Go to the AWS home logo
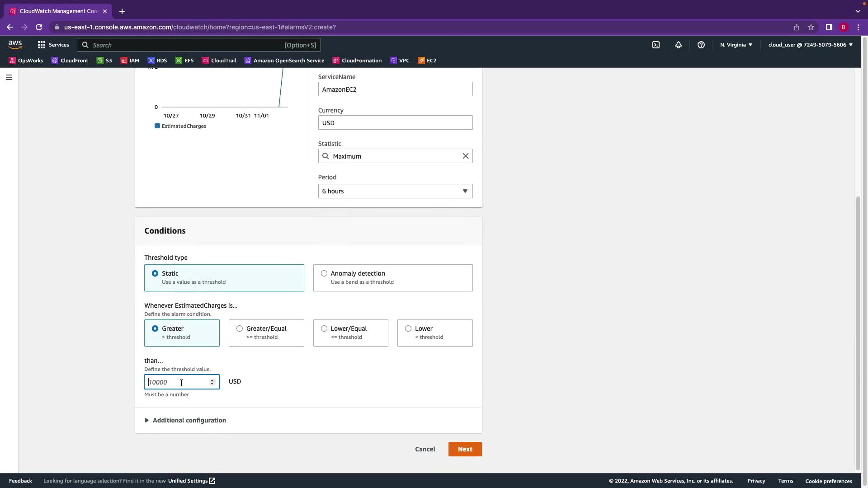The image size is (868, 488). 15,44
